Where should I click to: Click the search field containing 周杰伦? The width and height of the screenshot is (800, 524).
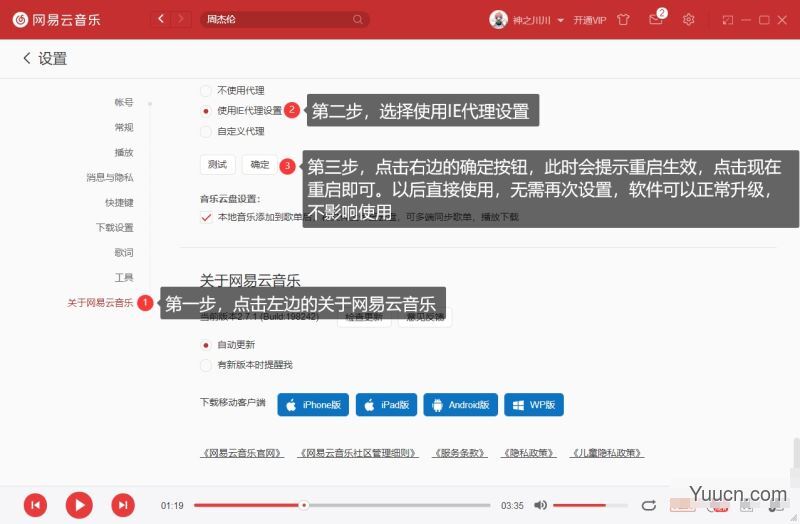(285, 19)
